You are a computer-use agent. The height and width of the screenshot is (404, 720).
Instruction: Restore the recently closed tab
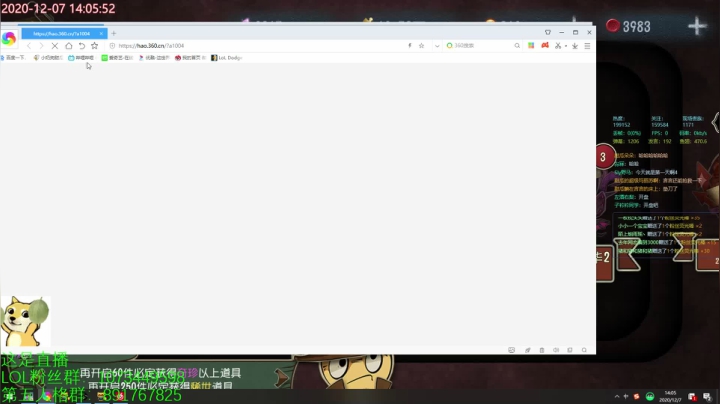pyautogui.click(x=82, y=45)
